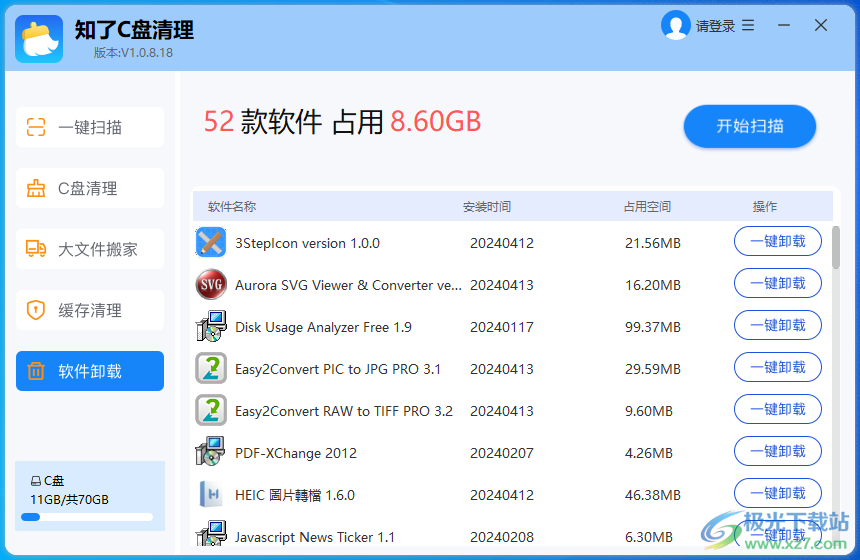The image size is (860, 560).
Task: Click the user avatar icon
Action: coord(675,25)
